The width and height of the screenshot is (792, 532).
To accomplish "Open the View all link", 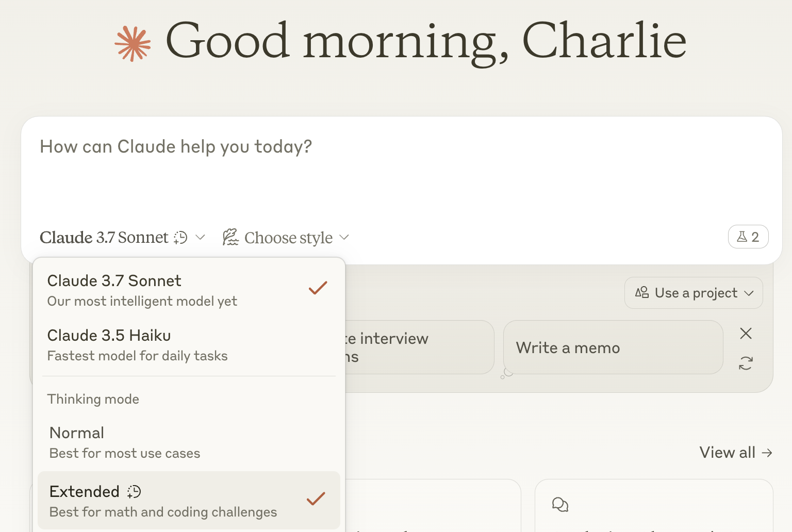I will tap(736, 452).
